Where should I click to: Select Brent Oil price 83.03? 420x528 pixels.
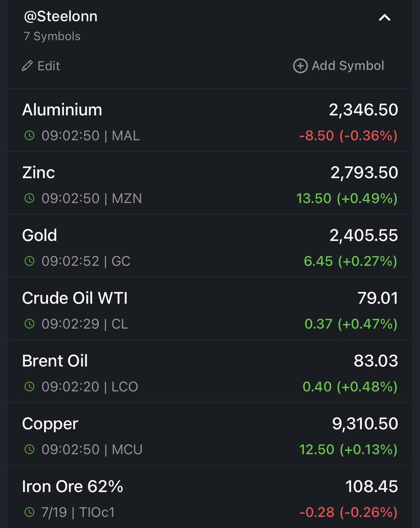(376, 361)
